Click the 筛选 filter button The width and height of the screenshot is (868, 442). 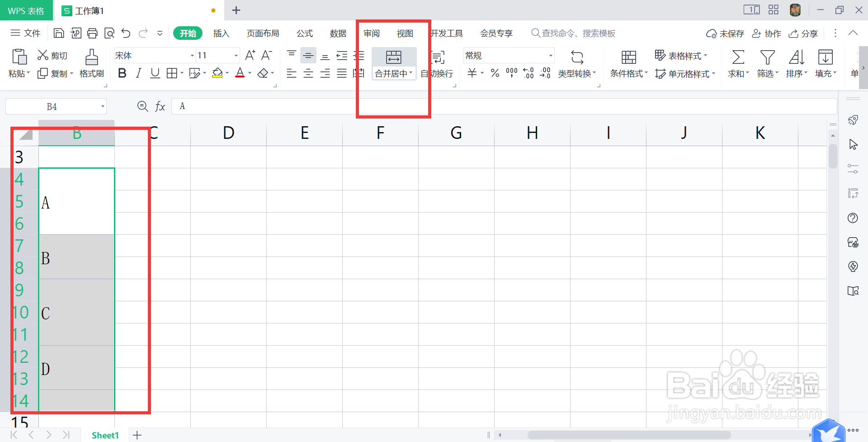768,64
